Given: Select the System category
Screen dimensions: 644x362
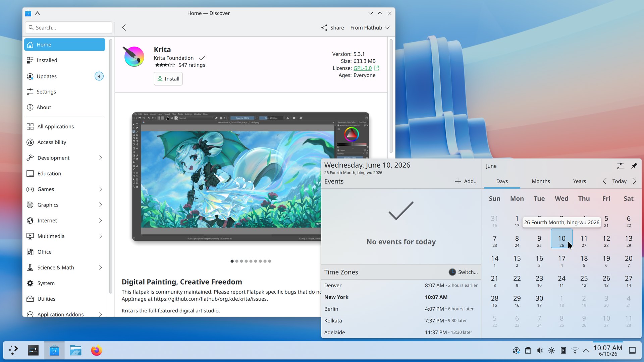Looking at the screenshot, I should click(x=65, y=283).
